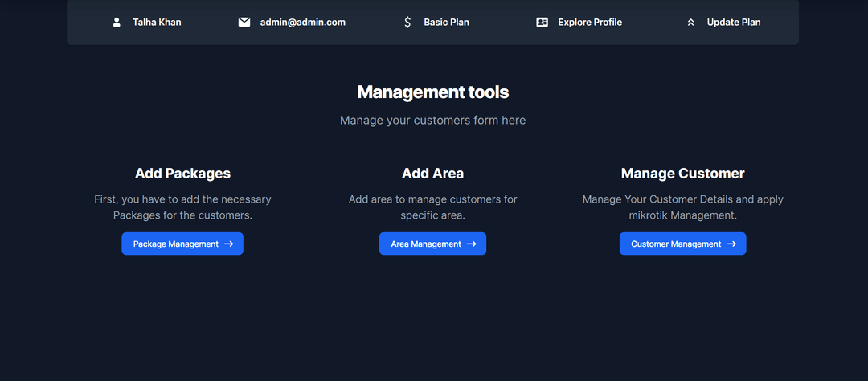Click the envelope icon next to admin@admin.com
868x381 pixels.
[244, 23]
